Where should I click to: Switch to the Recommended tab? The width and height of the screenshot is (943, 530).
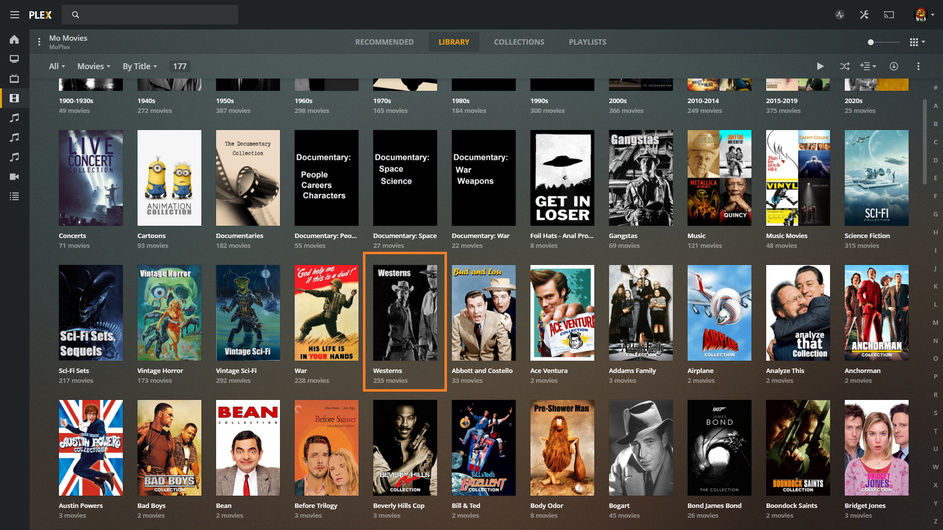(384, 42)
